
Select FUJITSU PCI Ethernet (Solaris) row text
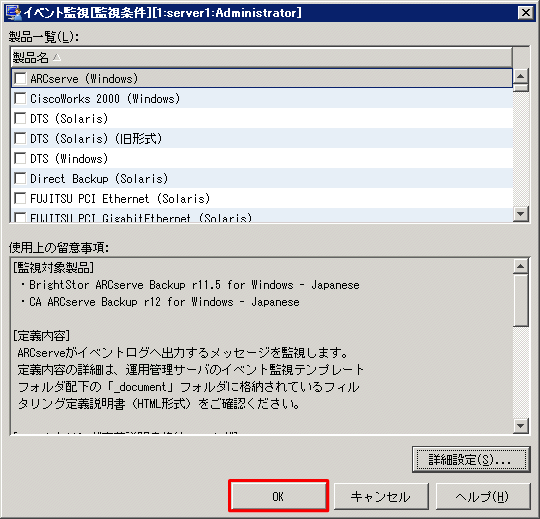pos(120,199)
